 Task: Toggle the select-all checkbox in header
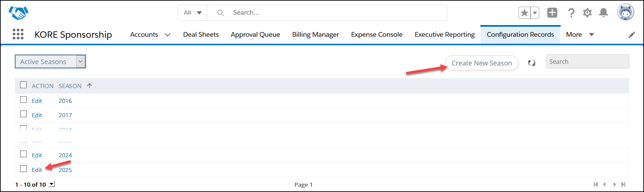(x=23, y=85)
